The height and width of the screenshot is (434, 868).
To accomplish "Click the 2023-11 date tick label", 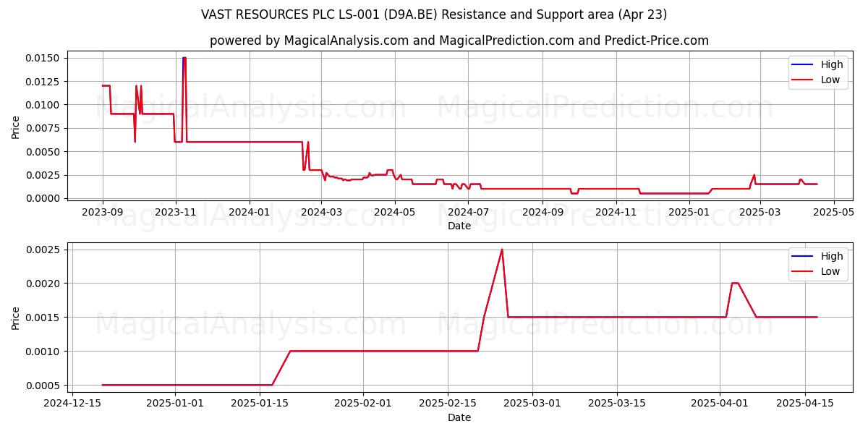I will (x=176, y=212).
